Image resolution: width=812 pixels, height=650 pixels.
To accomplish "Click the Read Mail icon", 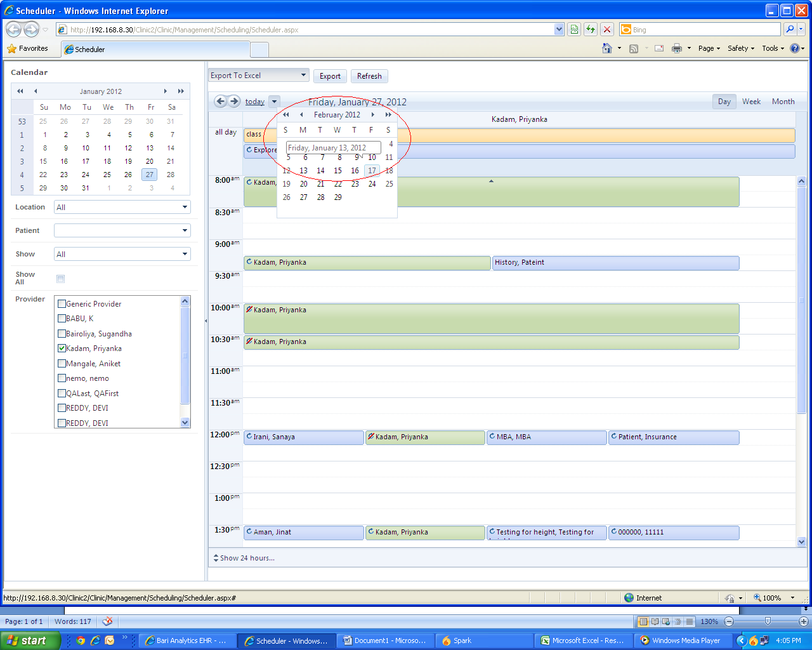I will coord(659,48).
